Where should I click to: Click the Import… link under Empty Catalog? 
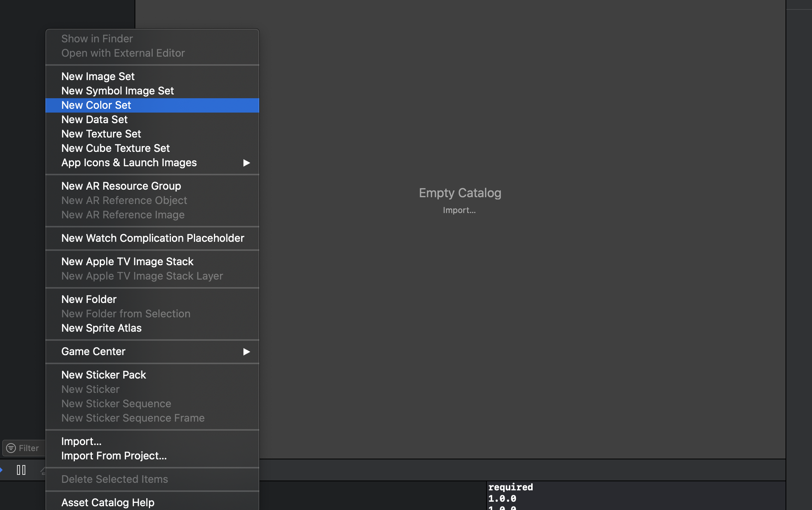point(459,210)
